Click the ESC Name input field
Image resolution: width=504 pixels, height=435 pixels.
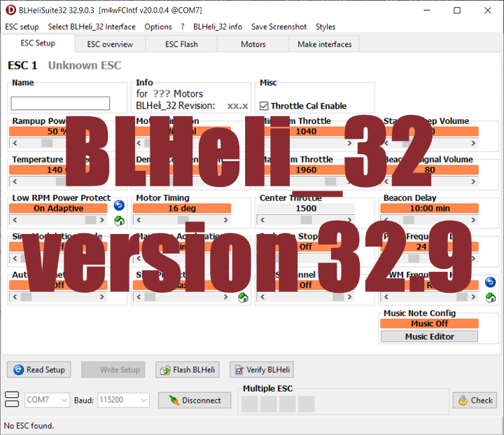click(x=60, y=103)
